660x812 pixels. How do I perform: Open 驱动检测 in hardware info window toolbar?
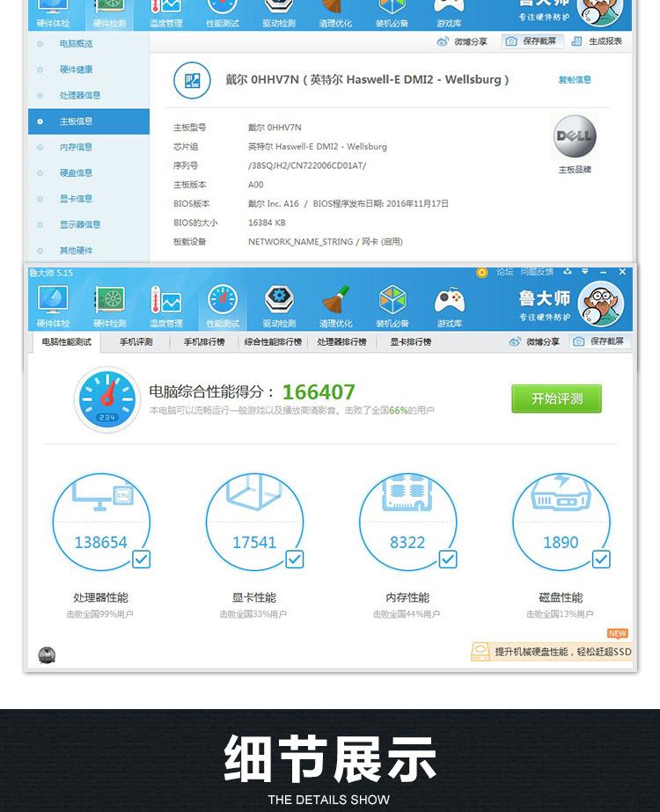pyautogui.click(x=279, y=14)
